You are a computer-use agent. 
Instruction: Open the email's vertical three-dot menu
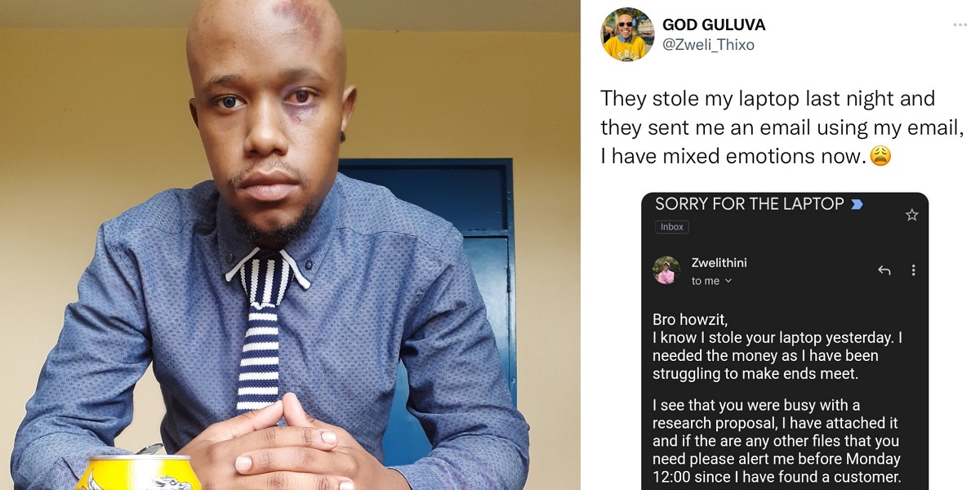(913, 270)
